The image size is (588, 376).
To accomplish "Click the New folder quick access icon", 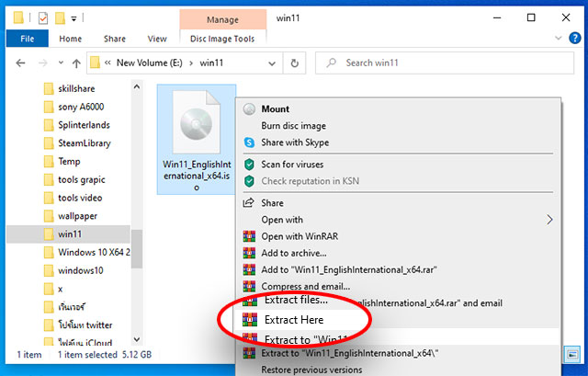I will pos(60,17).
